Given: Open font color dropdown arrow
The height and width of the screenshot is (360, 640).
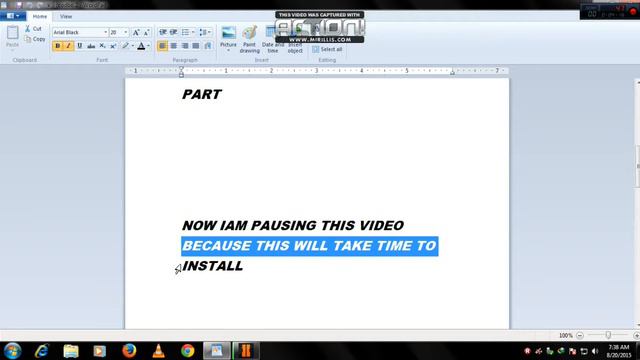Looking at the screenshot, I should [149, 46].
